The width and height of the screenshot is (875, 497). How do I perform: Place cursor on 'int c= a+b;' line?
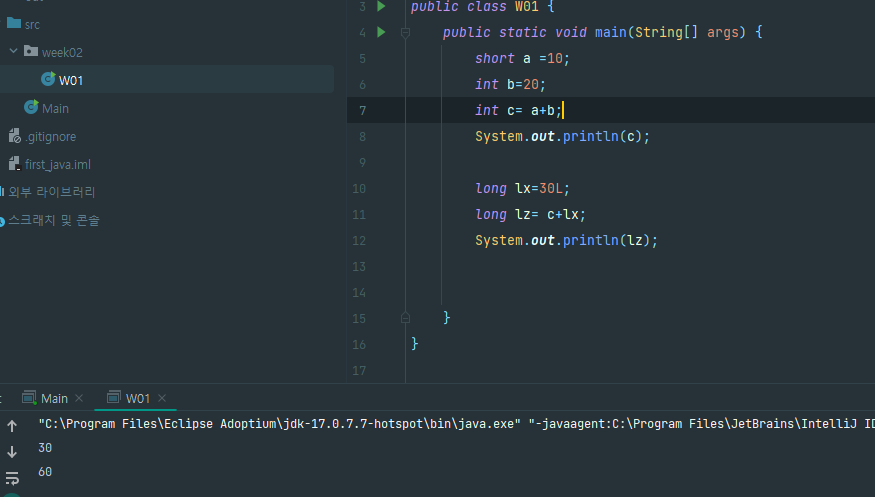[518, 110]
